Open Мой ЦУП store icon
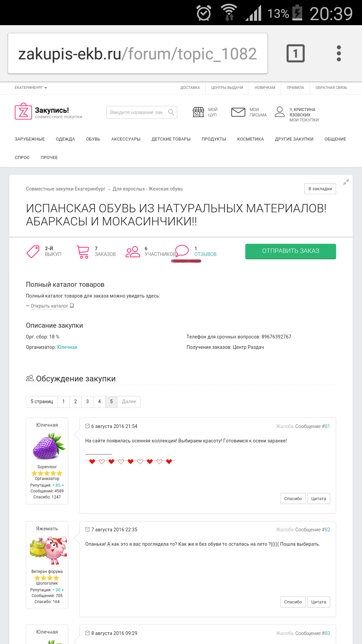The height and width of the screenshot is (644, 362). 198,112
